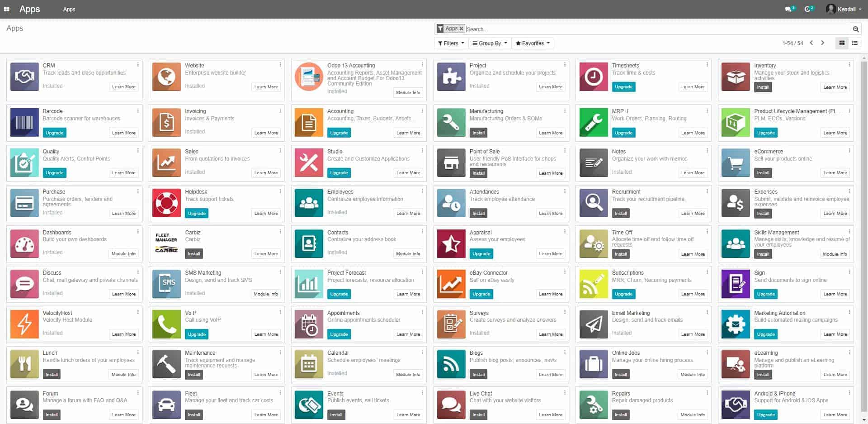
Task: Go to the previous page of apps
Action: tap(811, 43)
